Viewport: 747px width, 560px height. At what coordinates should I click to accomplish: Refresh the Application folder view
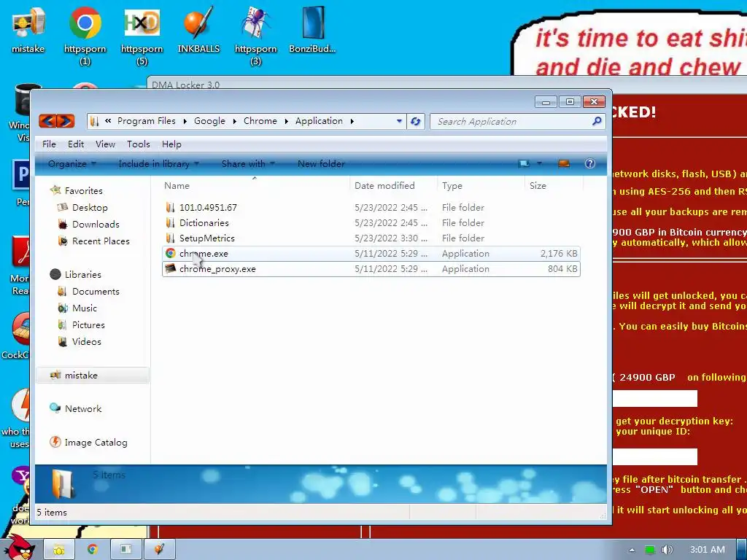(415, 122)
